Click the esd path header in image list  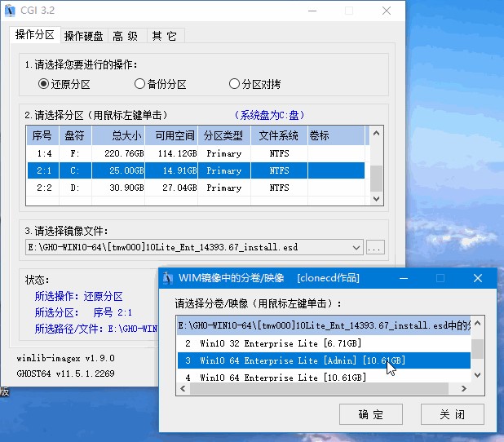click(324, 325)
